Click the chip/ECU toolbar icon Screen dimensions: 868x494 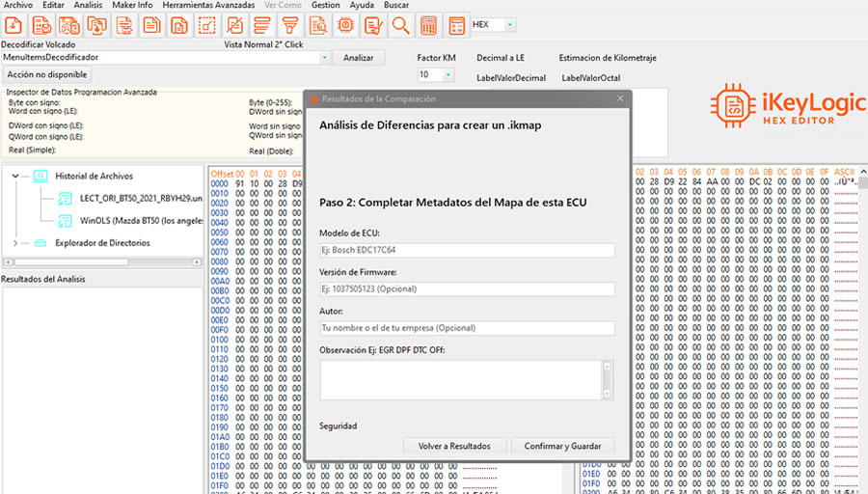[344, 25]
